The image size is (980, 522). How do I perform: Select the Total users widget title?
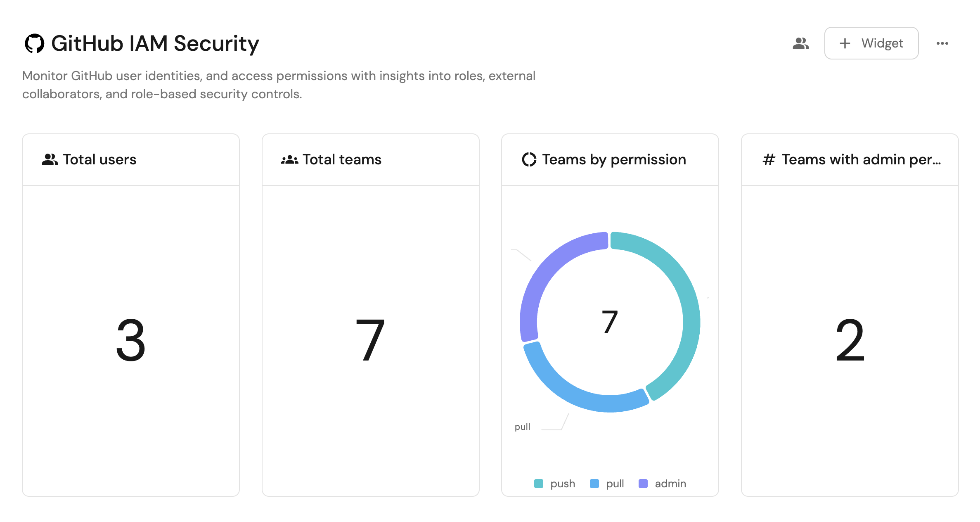(99, 159)
